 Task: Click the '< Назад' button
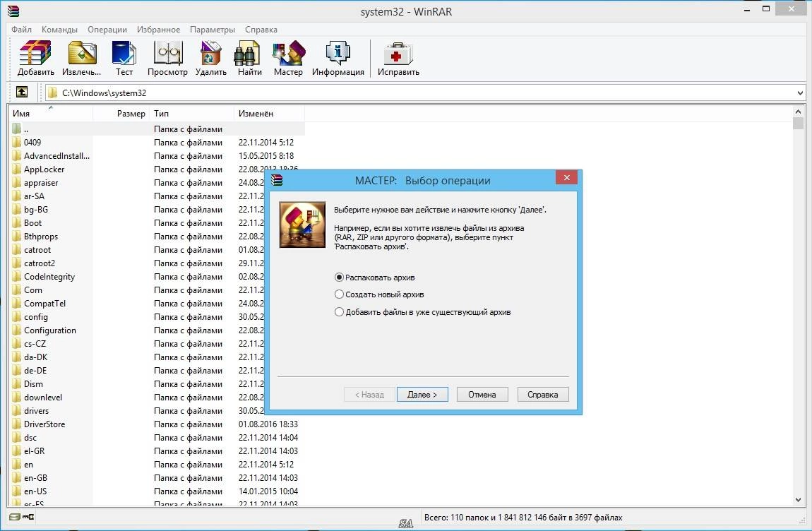click(369, 394)
